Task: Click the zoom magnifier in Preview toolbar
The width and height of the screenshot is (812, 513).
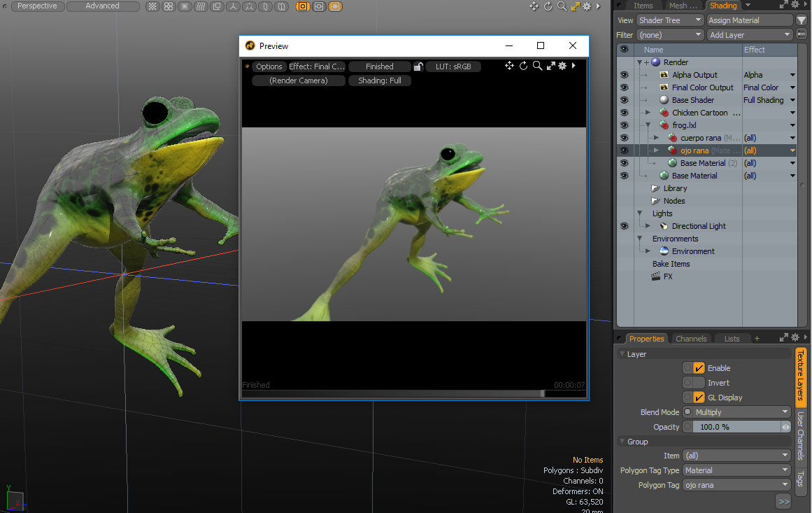Action: click(x=537, y=66)
